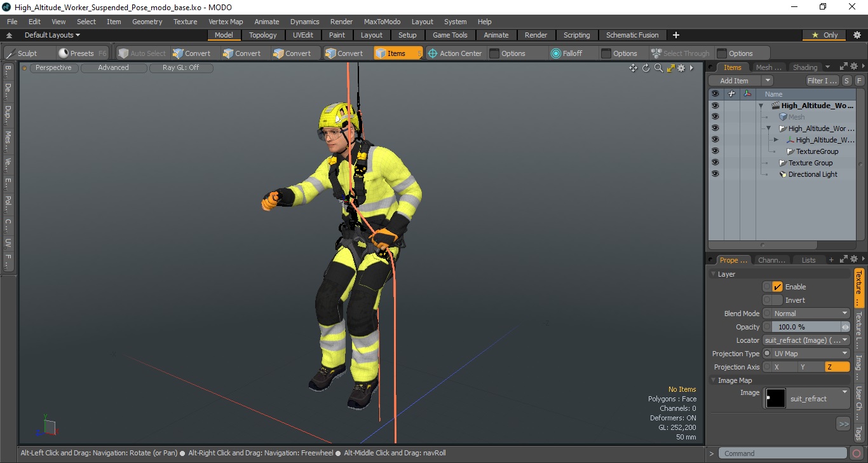Open the Texture Locator vertical tab
Viewport: 868px width, 463px height.
pyautogui.click(x=858, y=330)
